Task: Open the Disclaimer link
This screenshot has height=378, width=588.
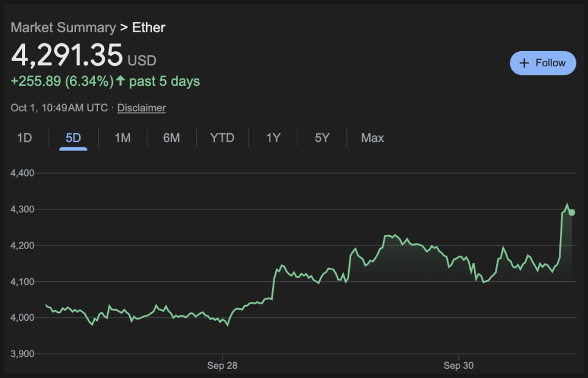Action: (x=141, y=108)
